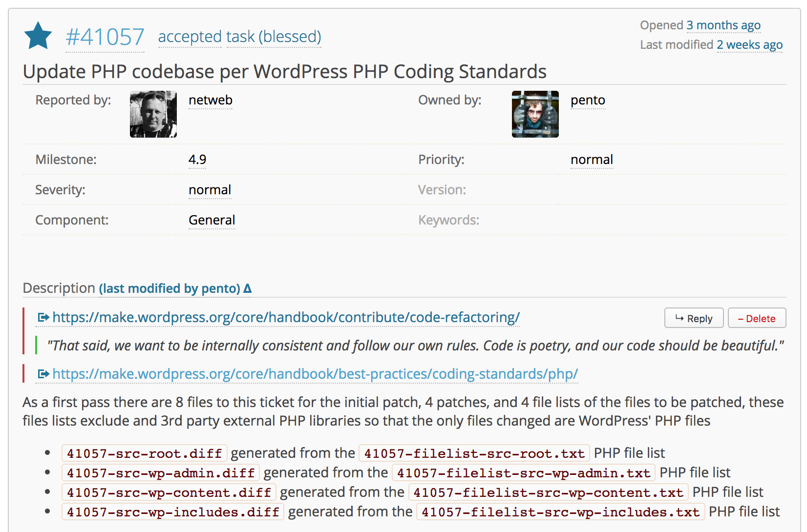Click the ticket title 'Update PHP codebase' heading
807x532 pixels.
(284, 72)
